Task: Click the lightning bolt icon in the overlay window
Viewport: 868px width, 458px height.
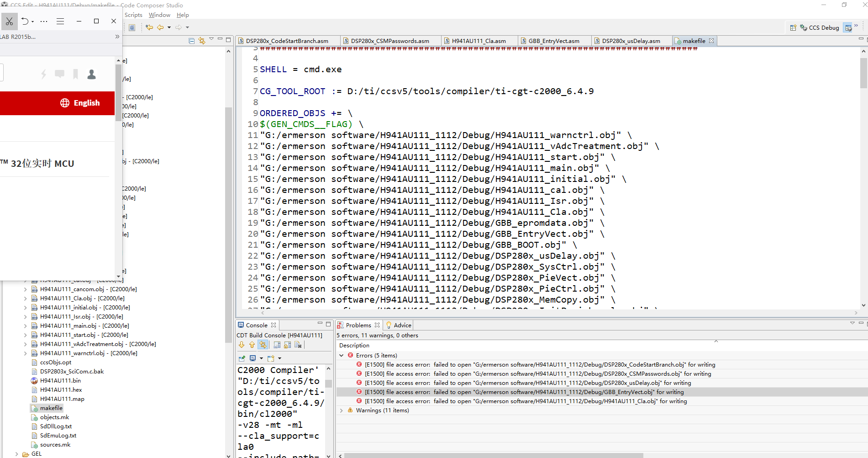Action: point(44,74)
